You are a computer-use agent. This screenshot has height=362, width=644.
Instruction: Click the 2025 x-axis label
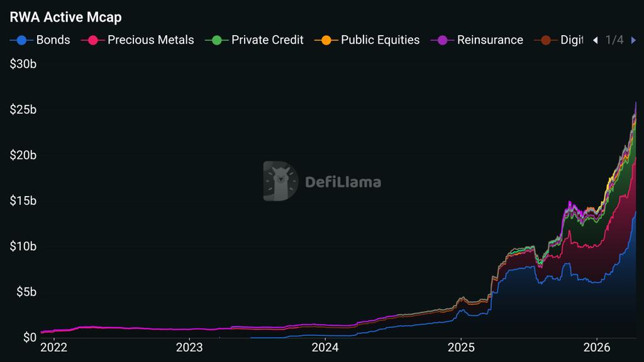click(x=460, y=346)
